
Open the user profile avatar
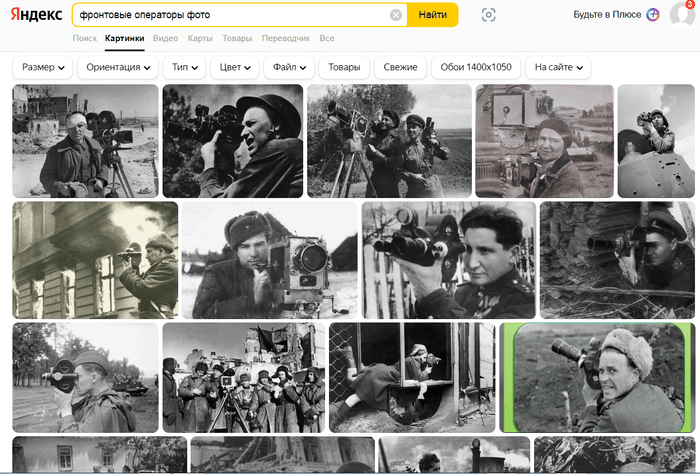click(682, 15)
